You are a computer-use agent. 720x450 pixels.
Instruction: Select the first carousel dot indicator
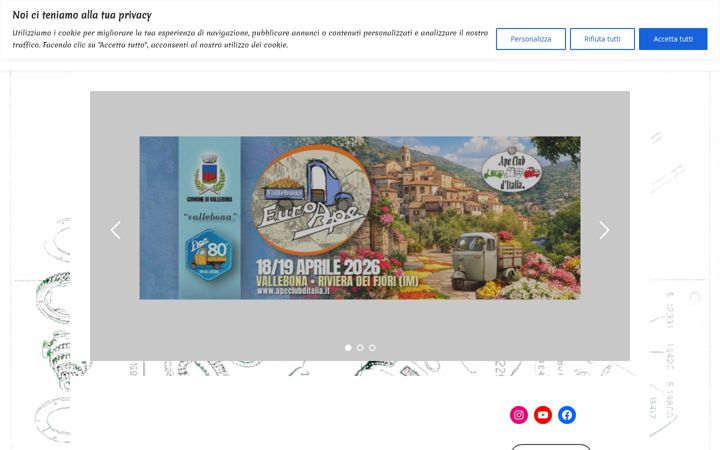(x=348, y=348)
